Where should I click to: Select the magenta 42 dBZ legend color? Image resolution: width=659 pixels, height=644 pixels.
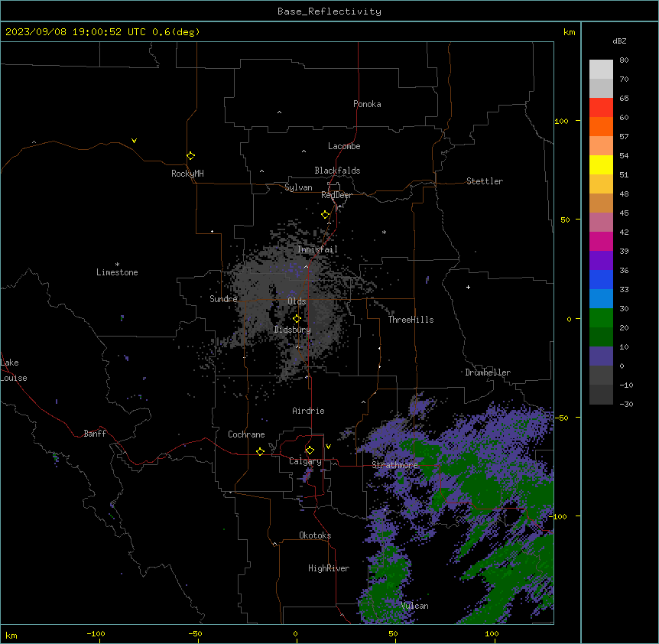point(601,241)
